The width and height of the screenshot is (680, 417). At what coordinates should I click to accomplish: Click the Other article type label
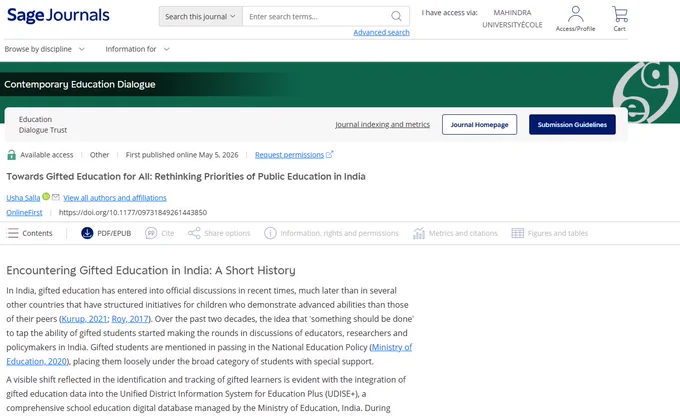99,155
